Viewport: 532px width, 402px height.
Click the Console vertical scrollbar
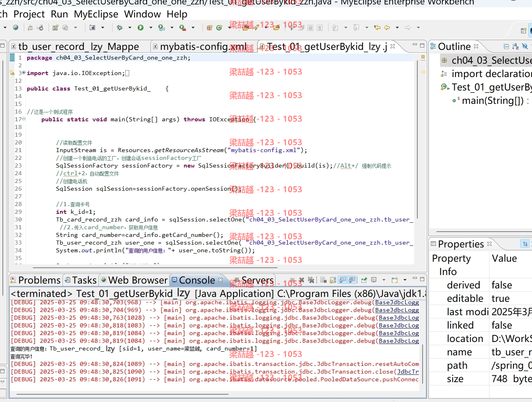pyautogui.click(x=422, y=363)
